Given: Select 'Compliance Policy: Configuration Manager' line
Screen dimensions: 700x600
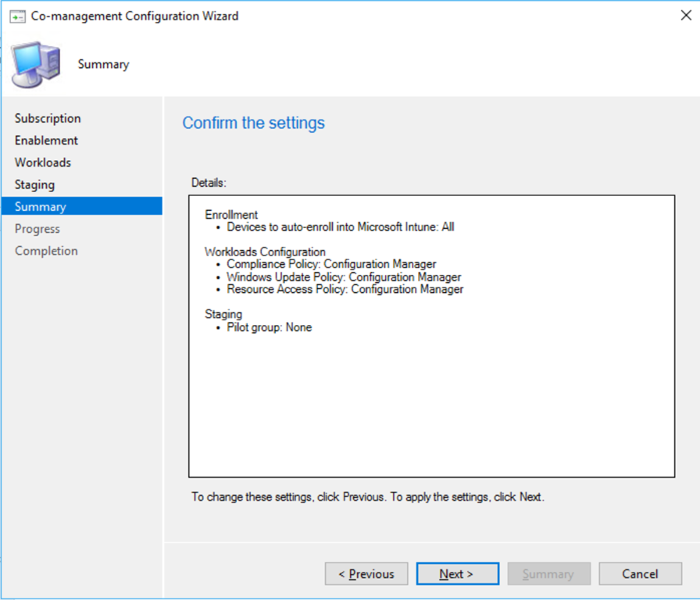Looking at the screenshot, I should [332, 264].
